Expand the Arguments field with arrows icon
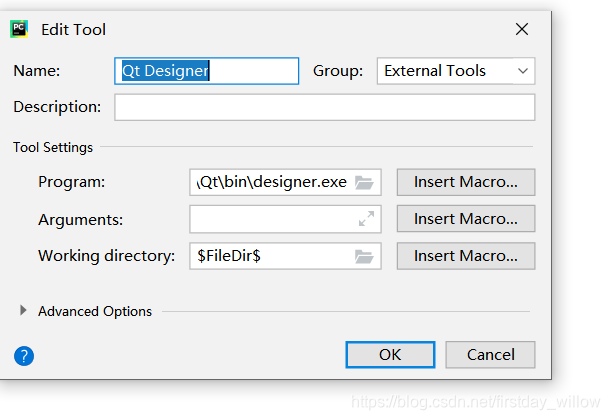Image resolution: width=610 pixels, height=420 pixels. point(366,219)
